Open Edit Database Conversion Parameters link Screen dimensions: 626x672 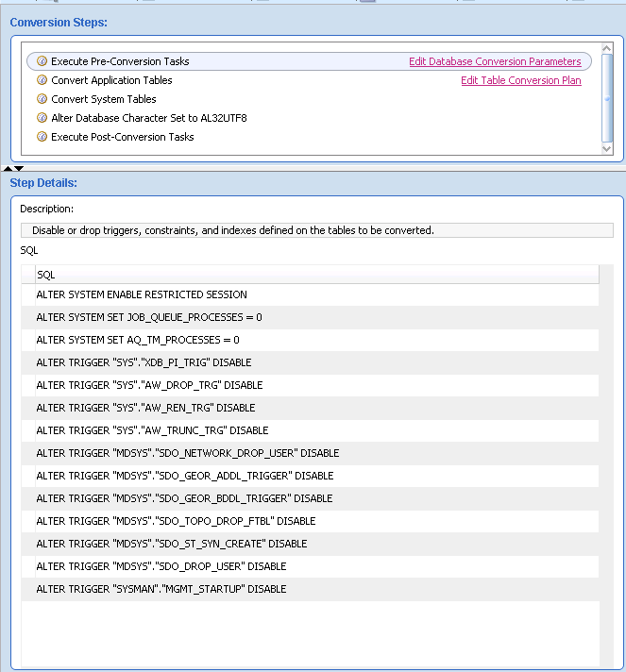(495, 61)
